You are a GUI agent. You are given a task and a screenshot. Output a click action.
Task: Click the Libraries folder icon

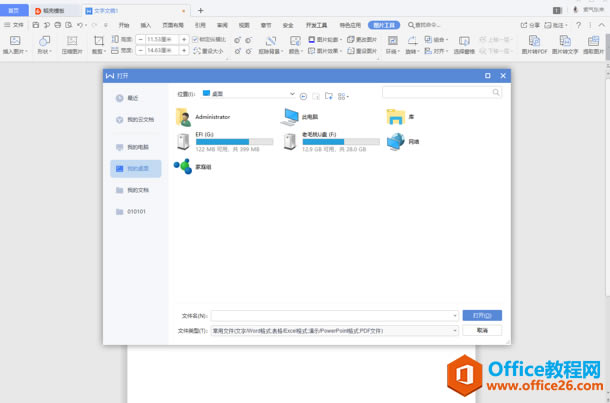click(396, 117)
